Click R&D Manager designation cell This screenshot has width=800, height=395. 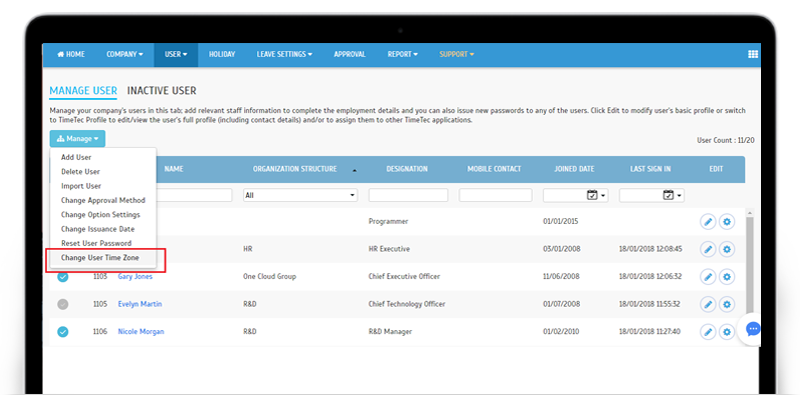391,332
